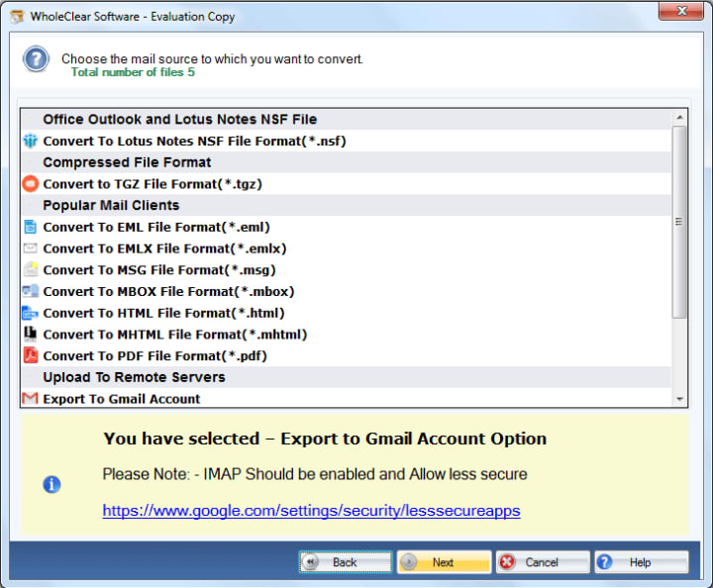Viewport: 713px width, 588px height.
Task: Click the Office Outlook and Lotus Notes header
Action: (x=346, y=119)
